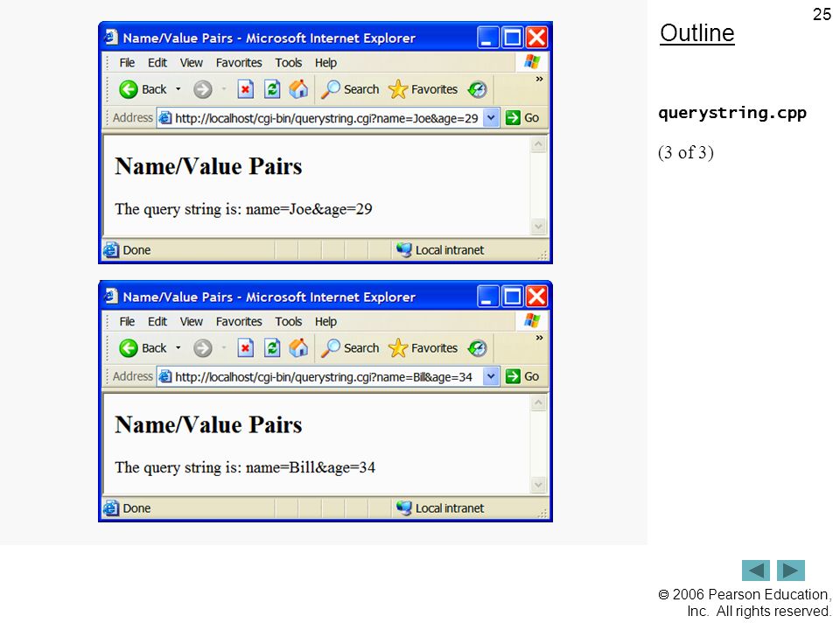This screenshot has width=840, height=630.
Task: Click Local intranet zone icon in Bill&age=34 window
Action: pos(404,507)
